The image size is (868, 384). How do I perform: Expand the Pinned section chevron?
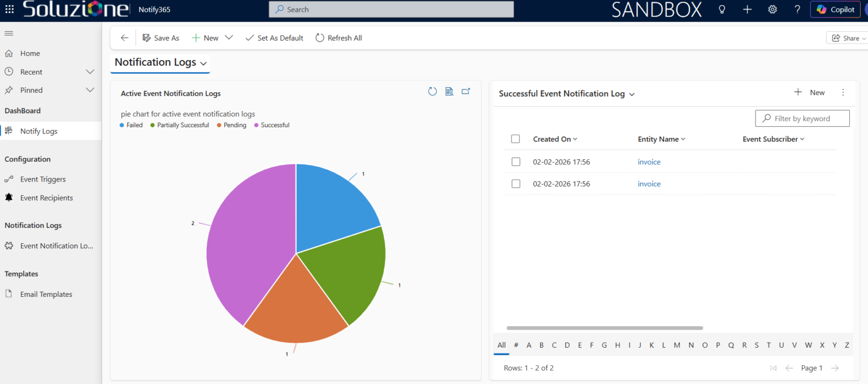(x=90, y=90)
